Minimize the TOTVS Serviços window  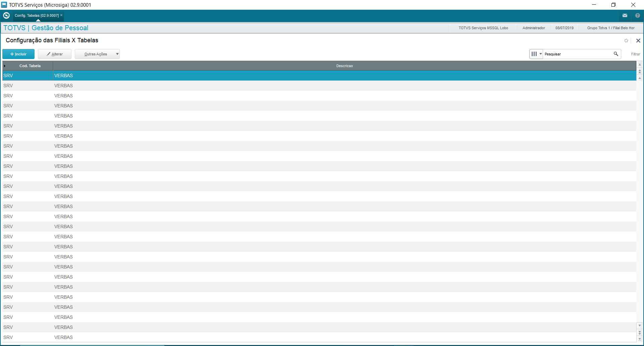[594, 5]
